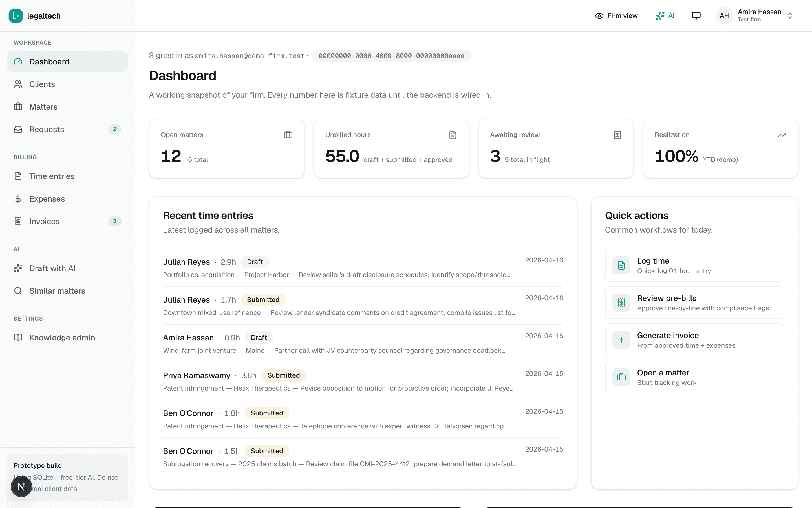Click the trend arrow icon on Realization card

(782, 135)
